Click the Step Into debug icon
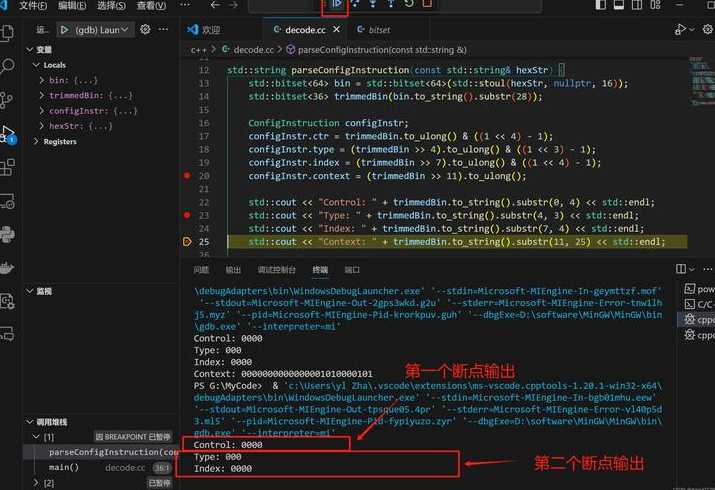The height and width of the screenshot is (490, 715). [x=373, y=4]
